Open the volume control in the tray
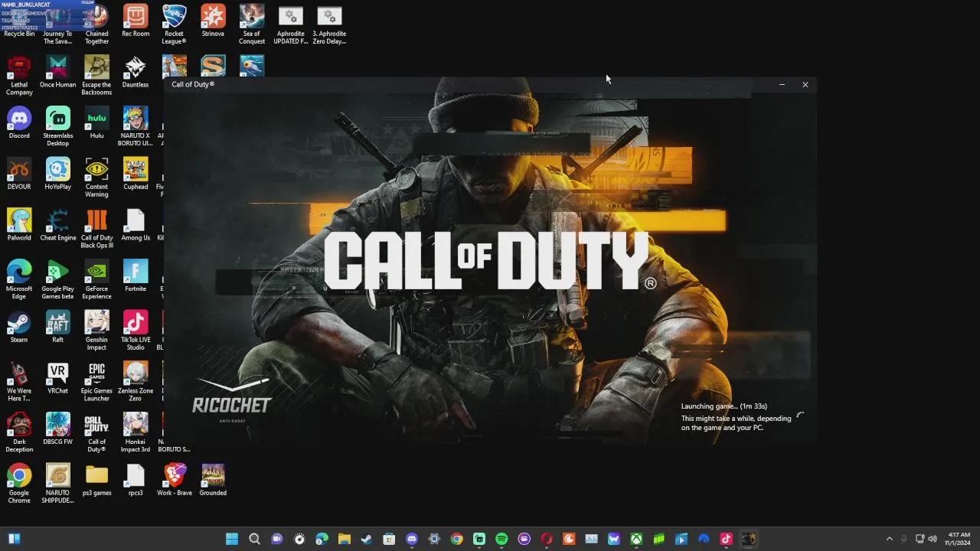This screenshot has width=980, height=551. click(x=933, y=539)
